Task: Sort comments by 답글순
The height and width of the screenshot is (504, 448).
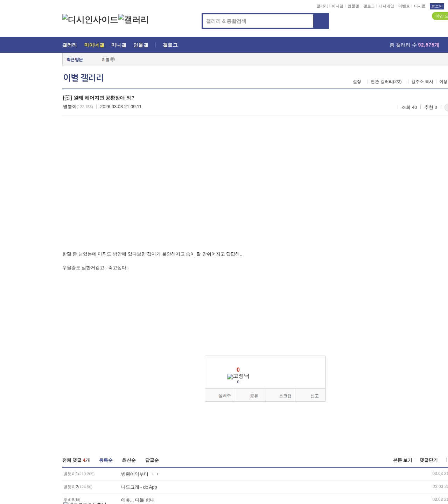Action: coord(152,460)
